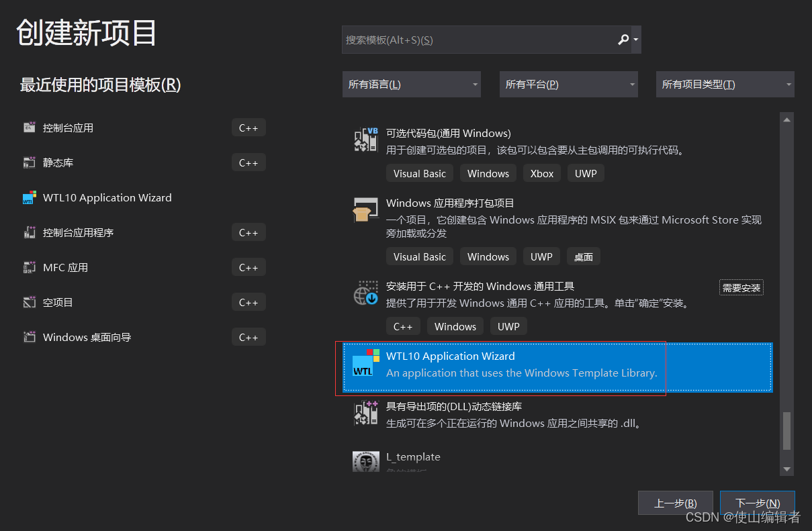Open the 所有项目类型 dropdown
Image resolution: width=812 pixels, height=531 pixels.
pyautogui.click(x=725, y=84)
